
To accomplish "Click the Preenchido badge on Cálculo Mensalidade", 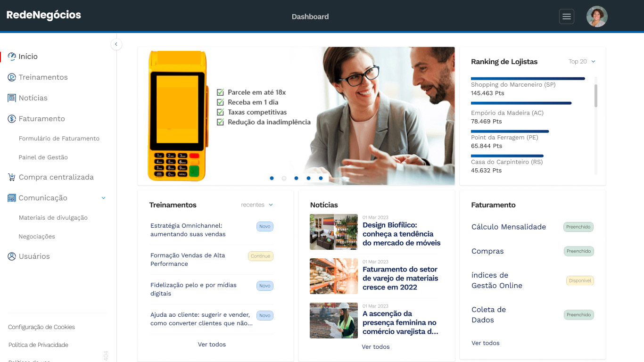I will point(578,227).
